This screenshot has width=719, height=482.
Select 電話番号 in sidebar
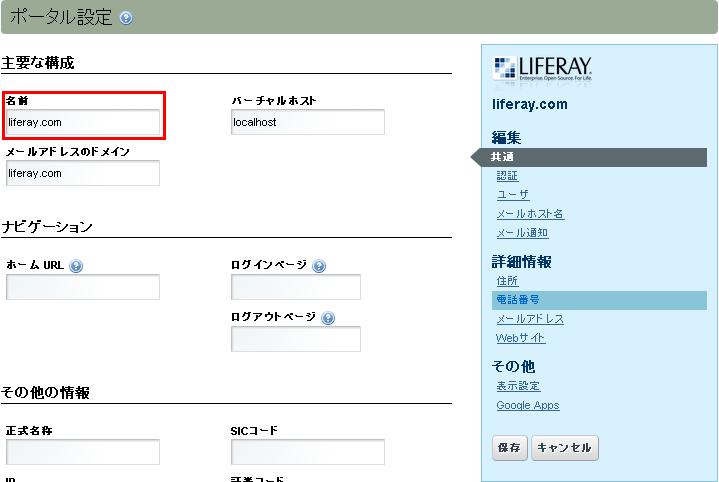tap(518, 300)
